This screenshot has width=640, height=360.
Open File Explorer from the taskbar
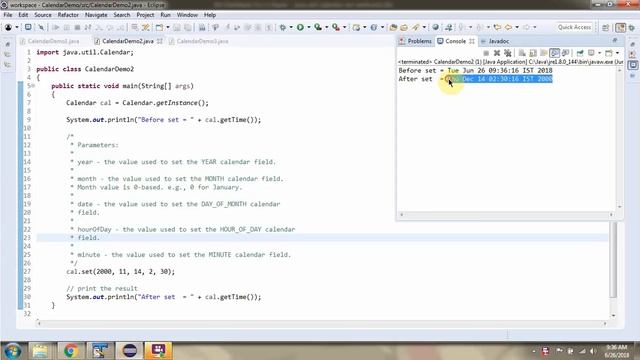(40, 351)
